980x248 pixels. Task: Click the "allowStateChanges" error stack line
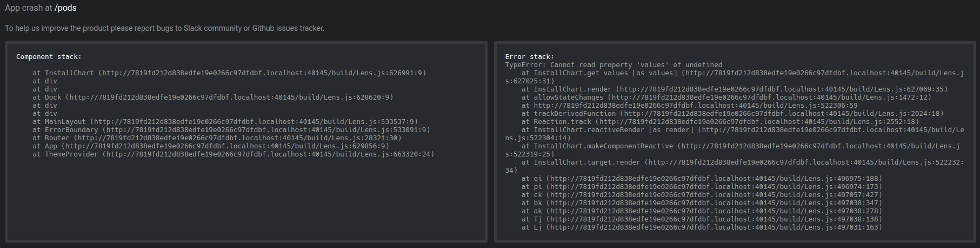(x=726, y=97)
